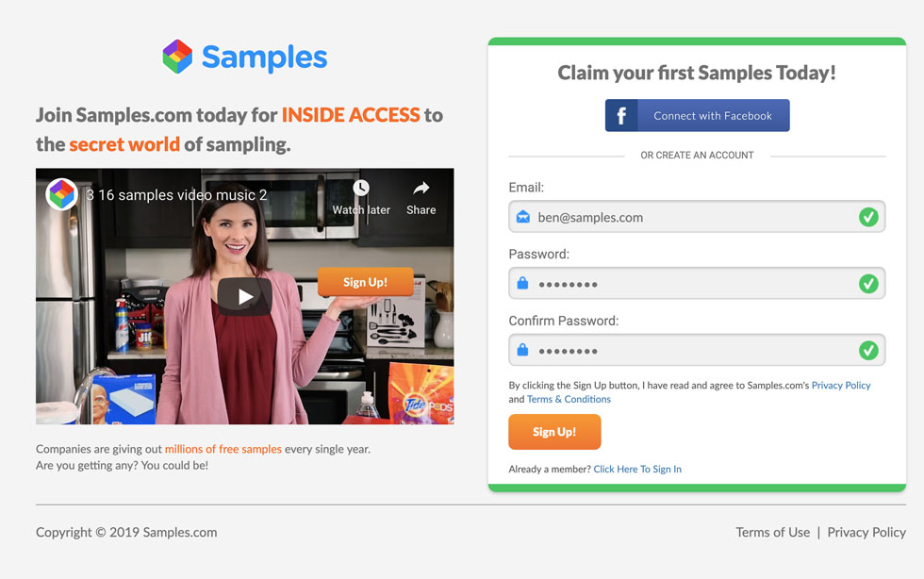Click the green checkmark in Email field
924x579 pixels.
click(x=868, y=217)
